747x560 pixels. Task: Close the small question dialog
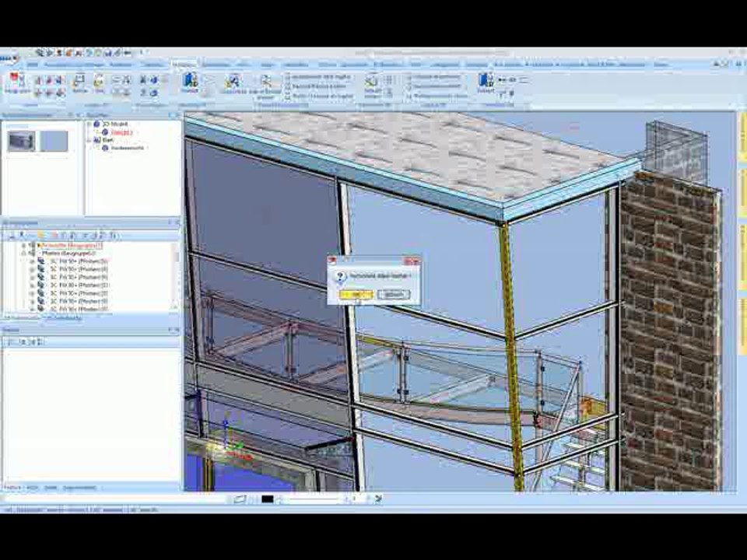412,261
